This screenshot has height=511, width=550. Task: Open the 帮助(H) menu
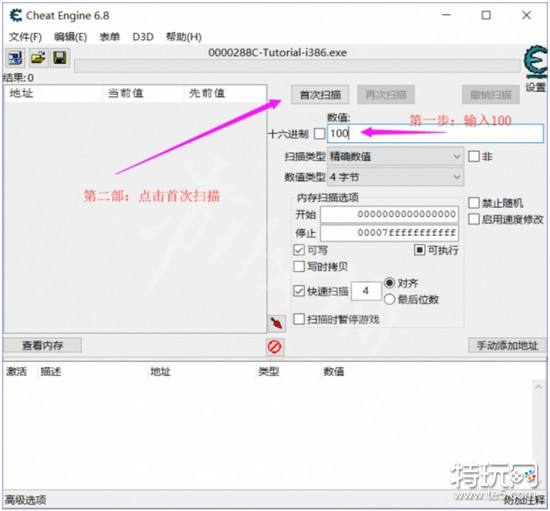(183, 37)
